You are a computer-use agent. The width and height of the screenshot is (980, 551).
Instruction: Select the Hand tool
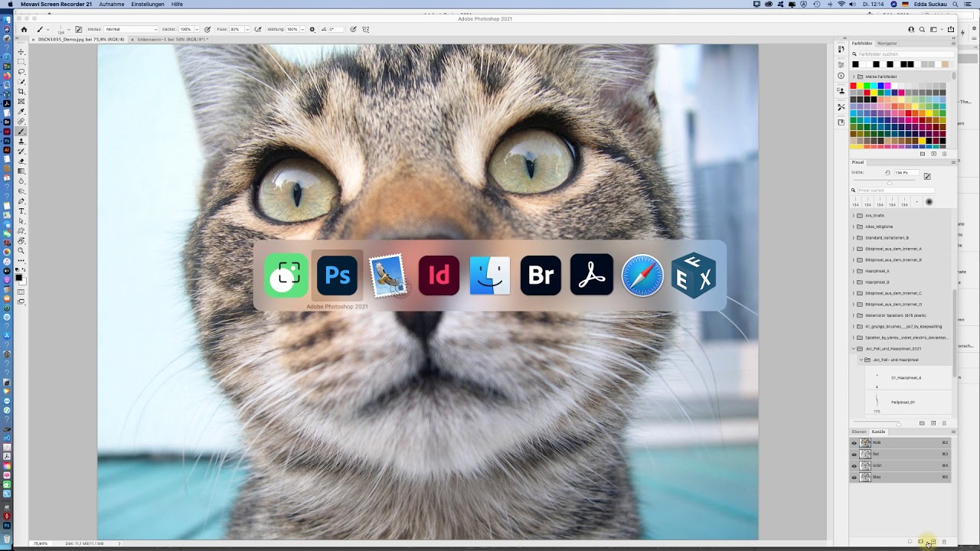click(21, 240)
